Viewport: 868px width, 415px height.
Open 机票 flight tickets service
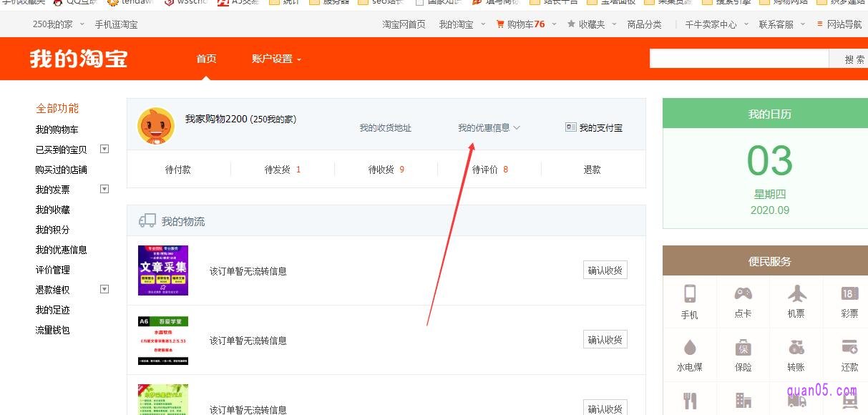[796, 302]
